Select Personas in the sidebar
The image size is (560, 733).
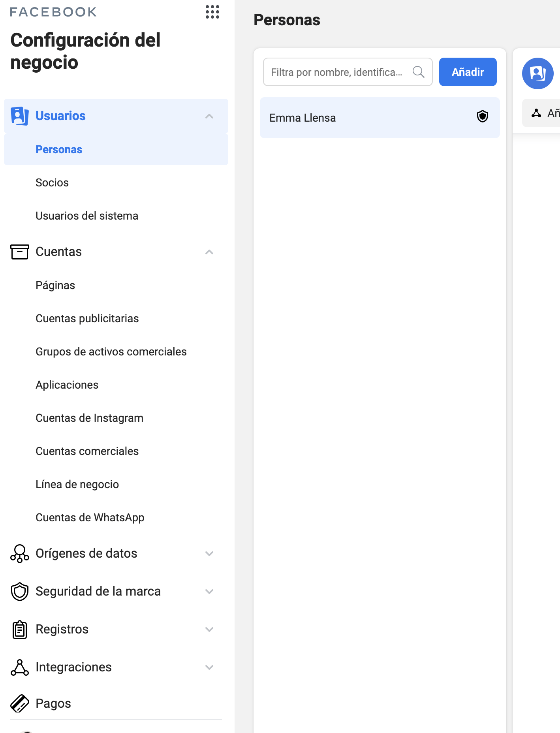pos(116,149)
